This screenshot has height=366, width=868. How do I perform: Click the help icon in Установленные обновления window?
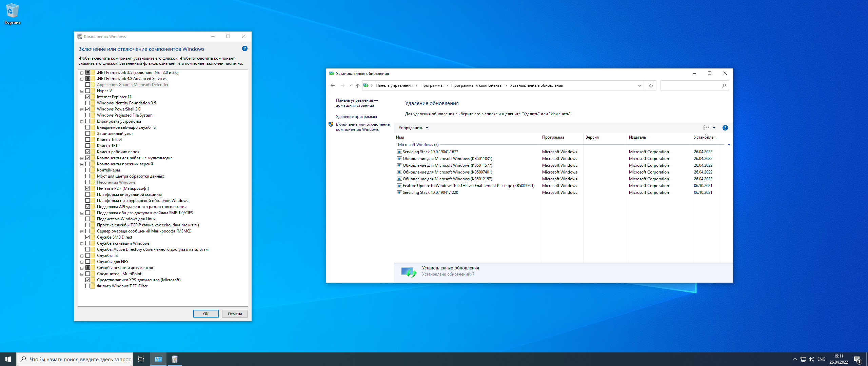coord(725,128)
